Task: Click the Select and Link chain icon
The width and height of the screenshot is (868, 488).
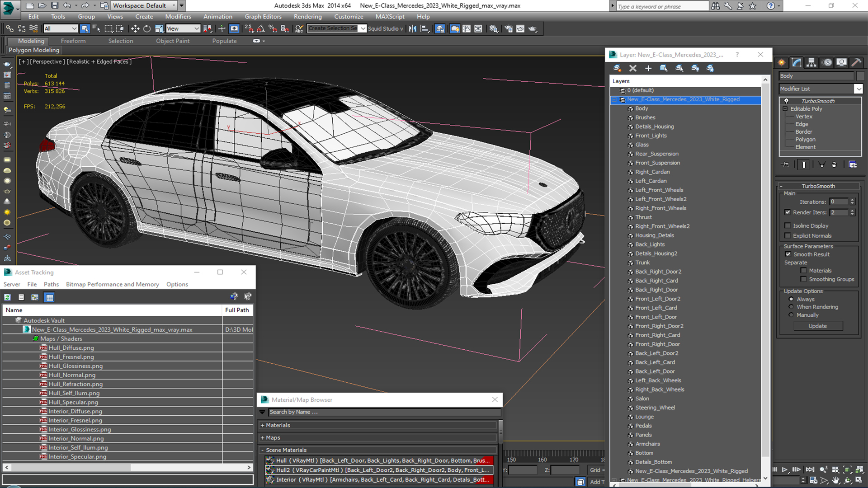Action: tap(9, 28)
